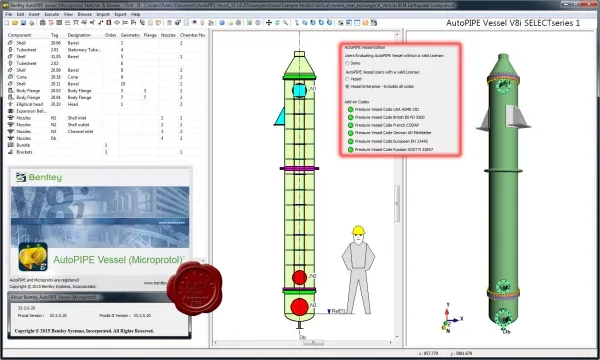Screen dimensions: 600x360
Task: Open the Execute menu
Action: point(52,14)
